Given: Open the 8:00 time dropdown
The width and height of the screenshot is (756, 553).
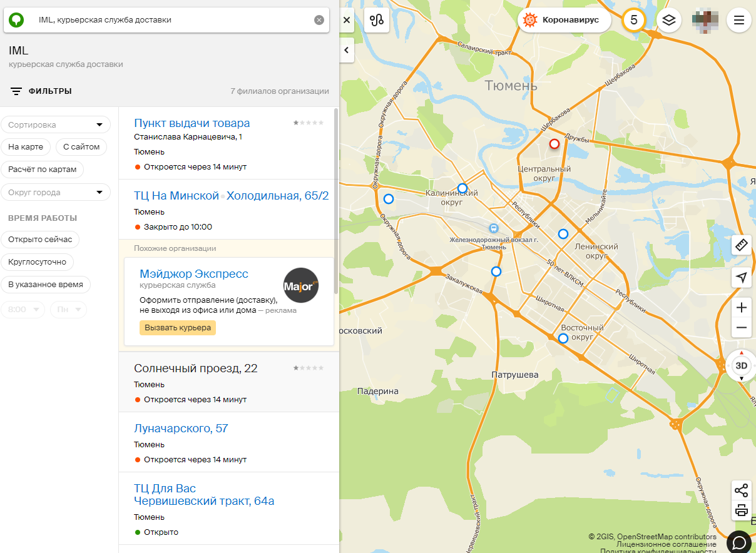Looking at the screenshot, I should tap(23, 310).
